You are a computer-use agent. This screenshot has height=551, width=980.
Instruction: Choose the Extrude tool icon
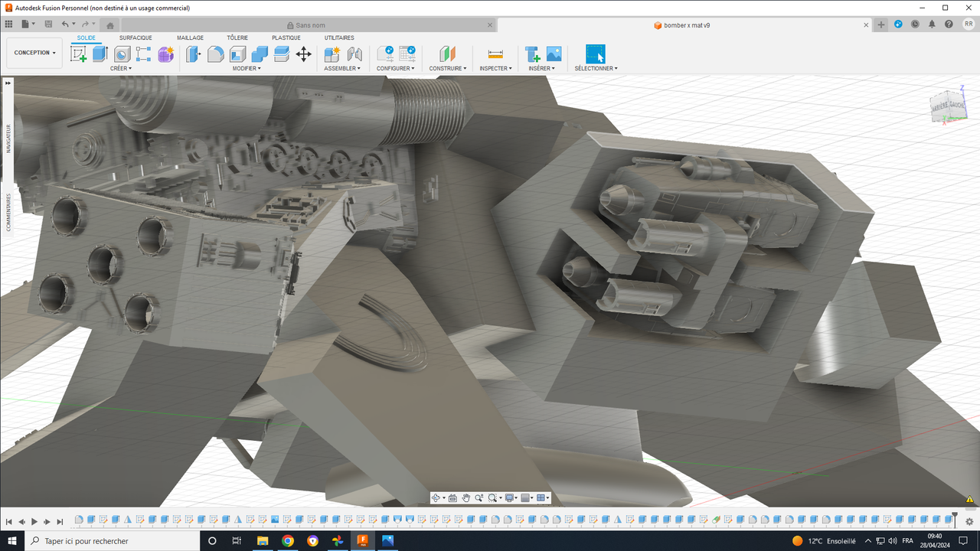pos(100,54)
